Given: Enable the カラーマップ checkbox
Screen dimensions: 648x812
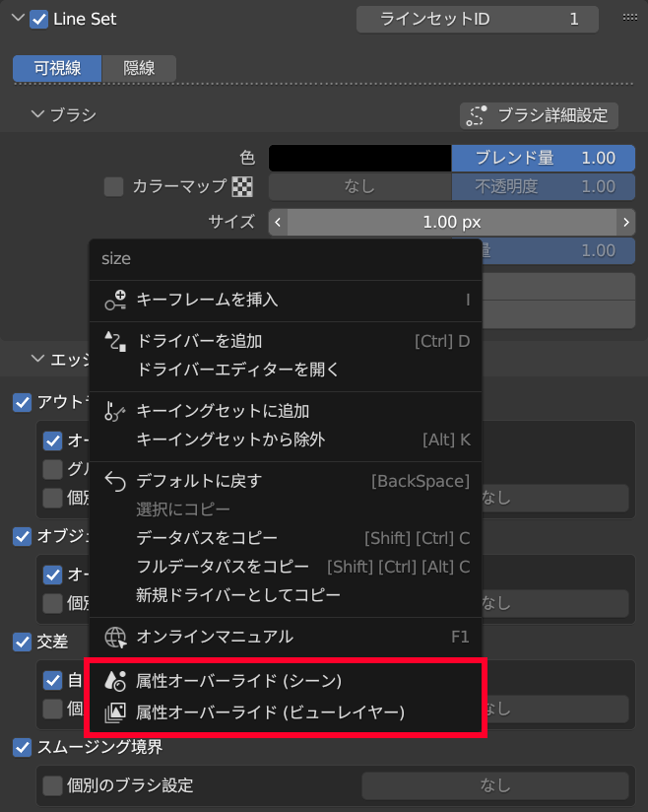Looking at the screenshot, I should pyautogui.click(x=114, y=186).
